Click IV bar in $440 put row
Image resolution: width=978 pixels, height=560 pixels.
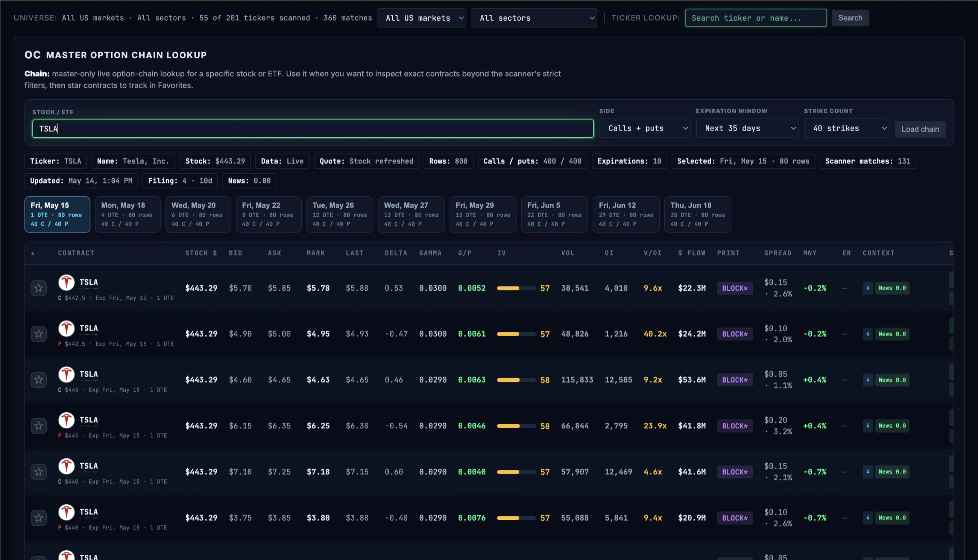click(516, 518)
